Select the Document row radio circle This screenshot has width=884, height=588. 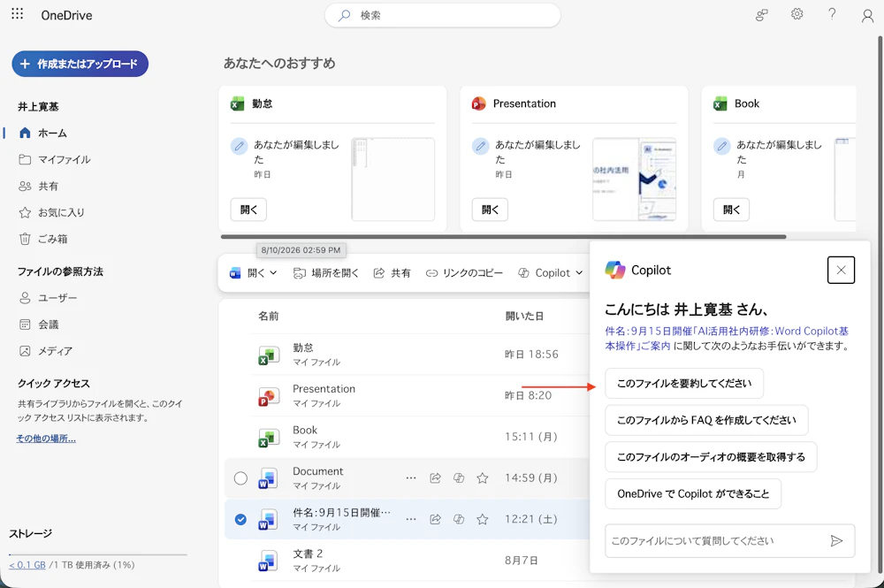point(240,478)
